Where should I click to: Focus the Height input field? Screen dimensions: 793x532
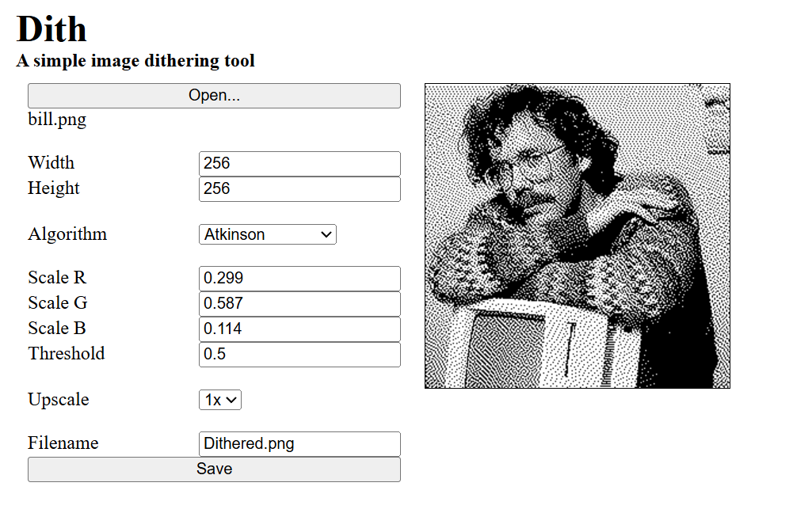point(299,189)
